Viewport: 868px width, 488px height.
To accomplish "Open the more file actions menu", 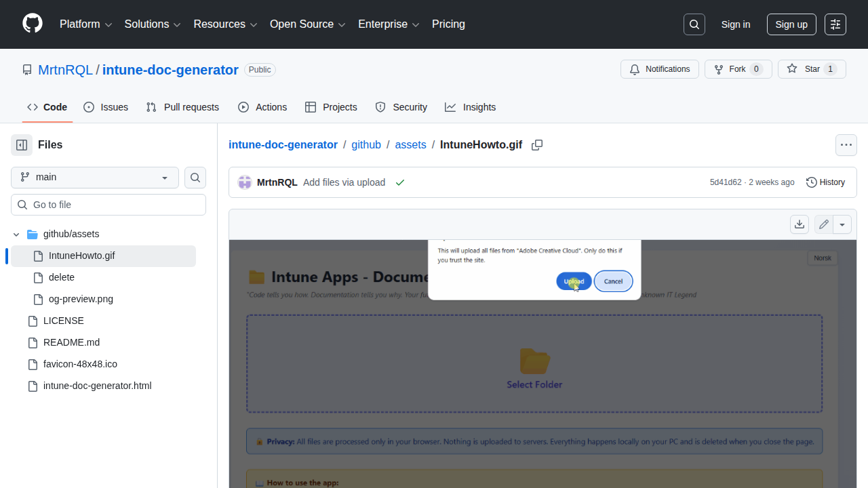I will tap(846, 145).
